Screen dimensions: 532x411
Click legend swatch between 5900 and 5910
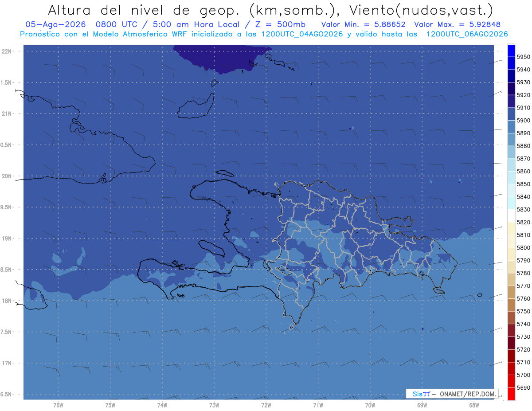511,114
